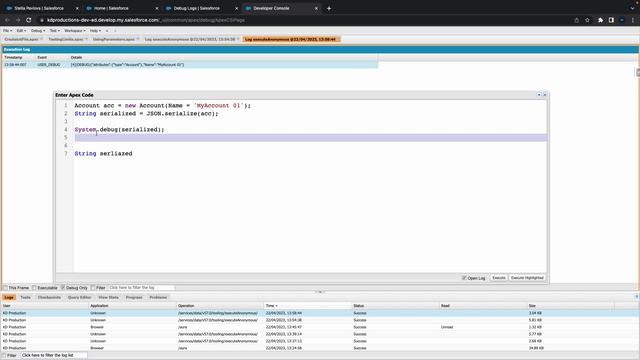Select the Logs bottom panel tab
The height and width of the screenshot is (360, 640).
pyautogui.click(x=9, y=298)
